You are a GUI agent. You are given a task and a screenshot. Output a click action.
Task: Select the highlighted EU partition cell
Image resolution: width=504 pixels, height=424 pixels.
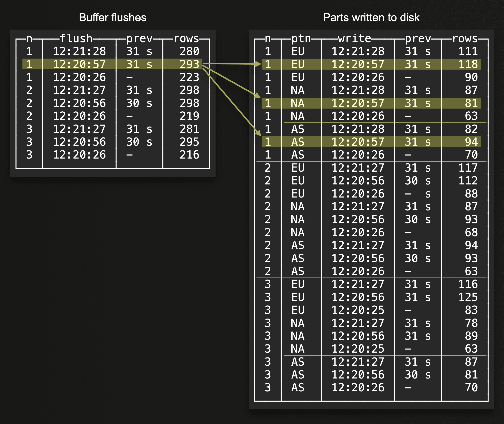pyautogui.click(x=298, y=64)
